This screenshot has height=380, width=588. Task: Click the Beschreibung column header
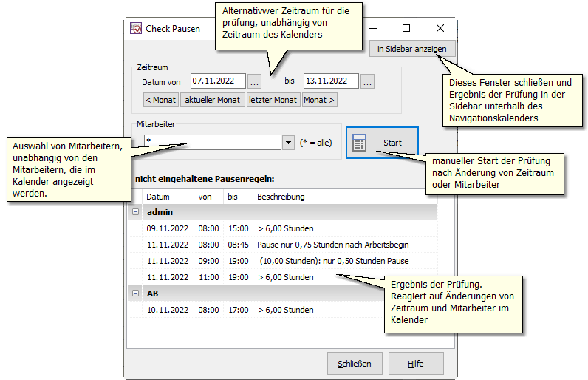point(281,197)
